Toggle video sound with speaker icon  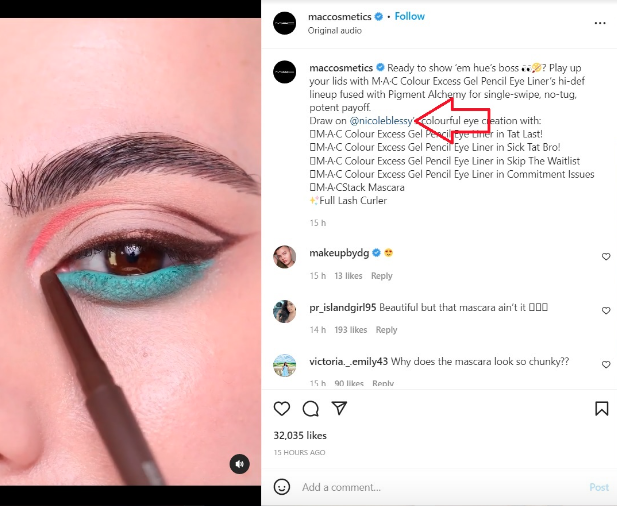pyautogui.click(x=239, y=464)
